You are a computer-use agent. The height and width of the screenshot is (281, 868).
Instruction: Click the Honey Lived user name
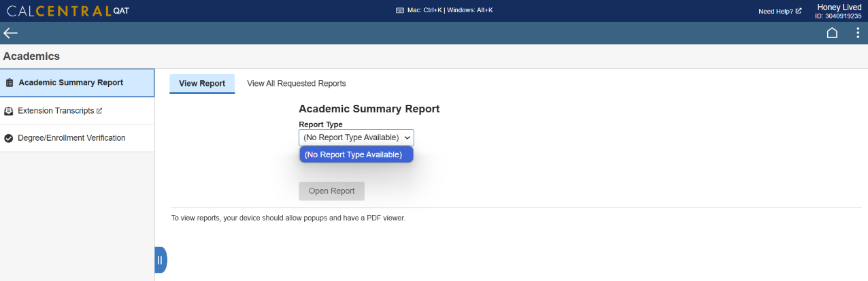click(x=839, y=7)
